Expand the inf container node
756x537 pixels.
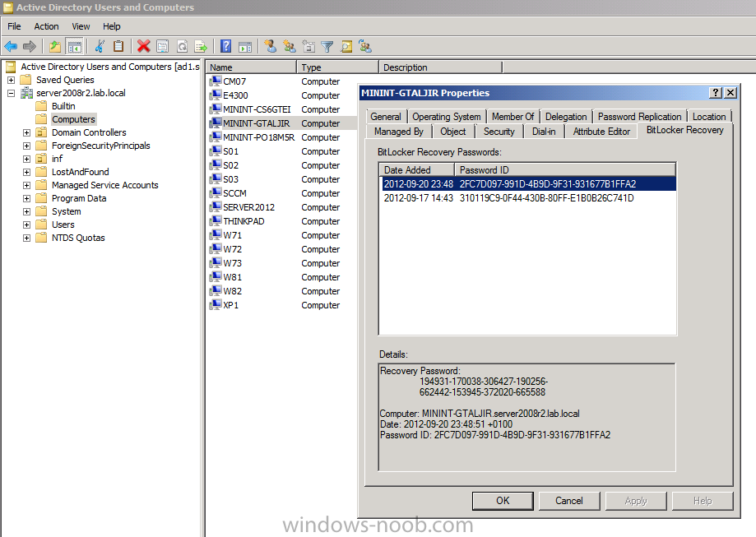pyautogui.click(x=26, y=159)
